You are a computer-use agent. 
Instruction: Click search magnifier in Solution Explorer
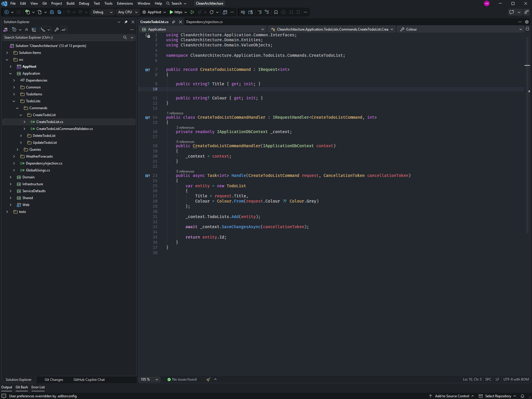pos(125,37)
